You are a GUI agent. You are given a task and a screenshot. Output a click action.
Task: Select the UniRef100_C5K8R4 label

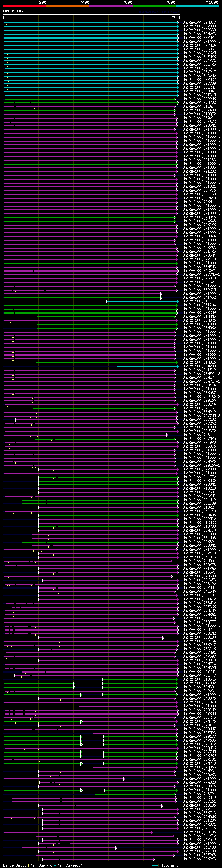[199, 542]
